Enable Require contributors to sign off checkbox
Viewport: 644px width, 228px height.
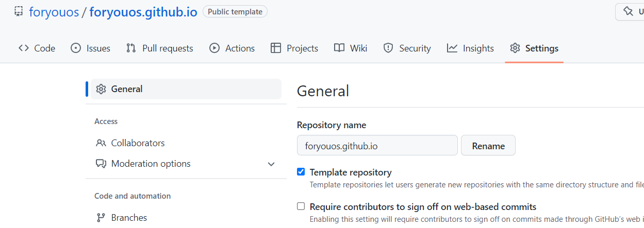point(301,206)
